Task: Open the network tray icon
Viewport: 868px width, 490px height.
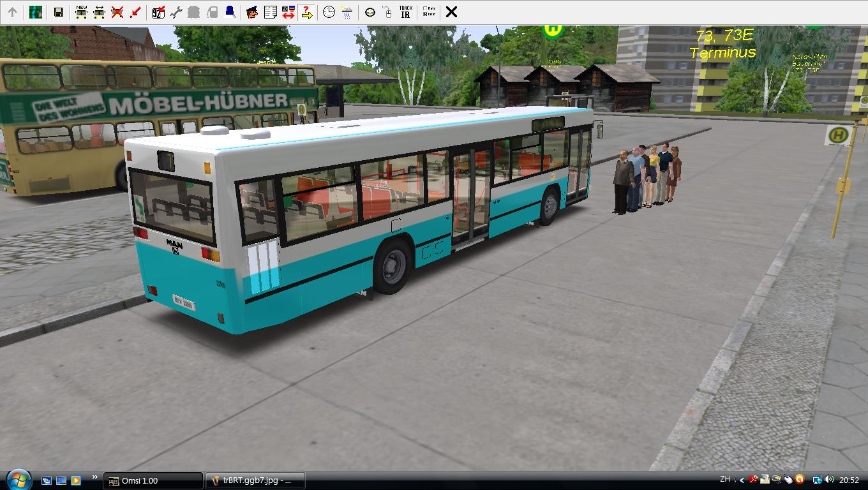Action: pyautogui.click(x=818, y=480)
